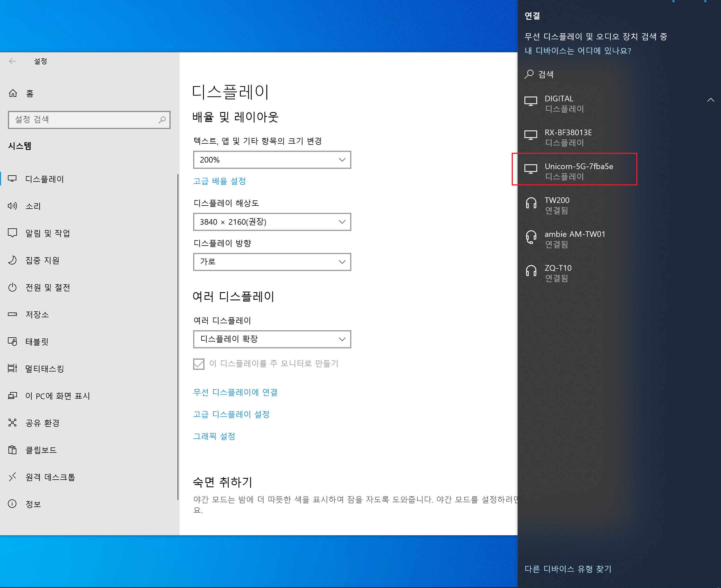Select the ZQ-T10 device name
The width and height of the screenshot is (721, 588).
point(558,268)
